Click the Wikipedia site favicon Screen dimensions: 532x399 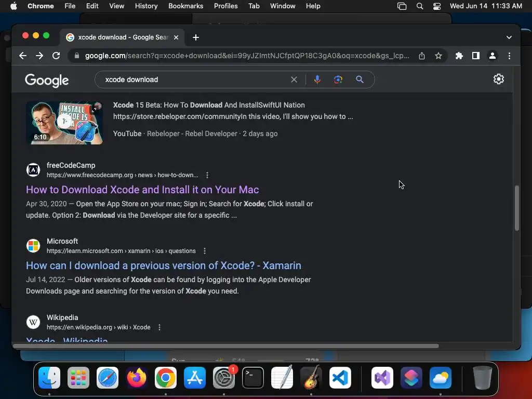[x=33, y=322]
